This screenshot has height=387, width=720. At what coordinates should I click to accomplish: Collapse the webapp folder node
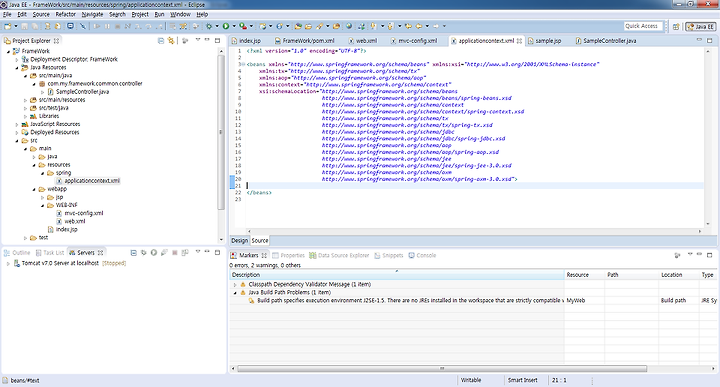[x=34, y=189]
